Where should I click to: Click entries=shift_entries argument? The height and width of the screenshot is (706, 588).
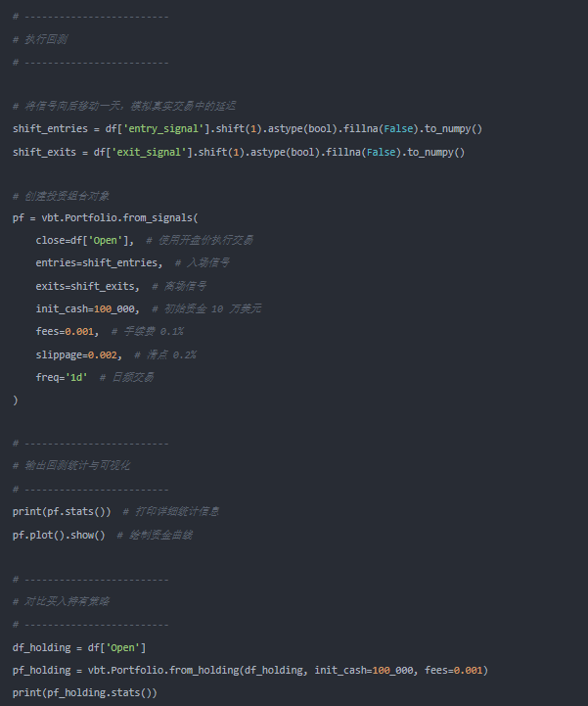[x=99, y=263]
